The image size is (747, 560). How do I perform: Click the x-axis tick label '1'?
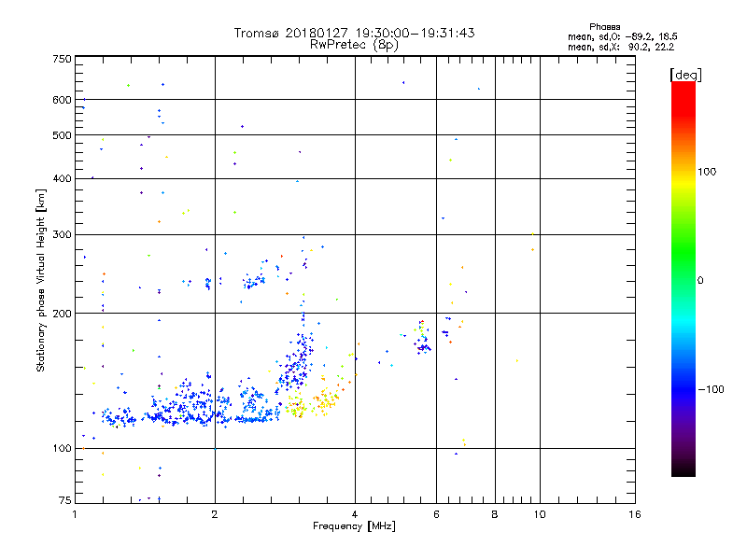coord(75,514)
